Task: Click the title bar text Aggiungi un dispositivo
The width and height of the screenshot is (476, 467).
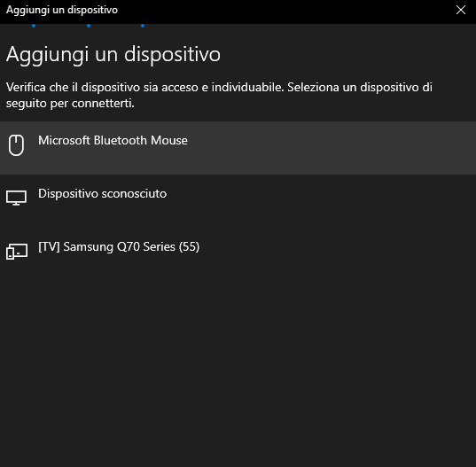Action: point(62,10)
